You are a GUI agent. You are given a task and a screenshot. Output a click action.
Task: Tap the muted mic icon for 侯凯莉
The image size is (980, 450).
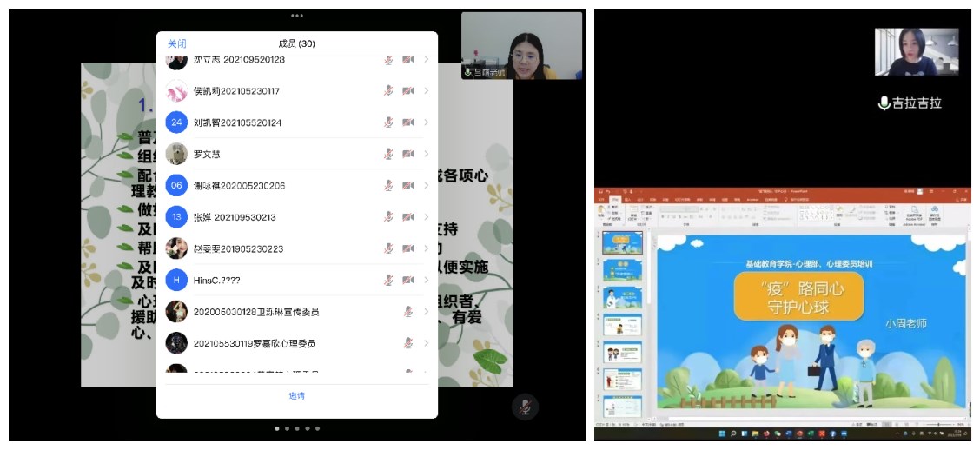[x=388, y=91]
